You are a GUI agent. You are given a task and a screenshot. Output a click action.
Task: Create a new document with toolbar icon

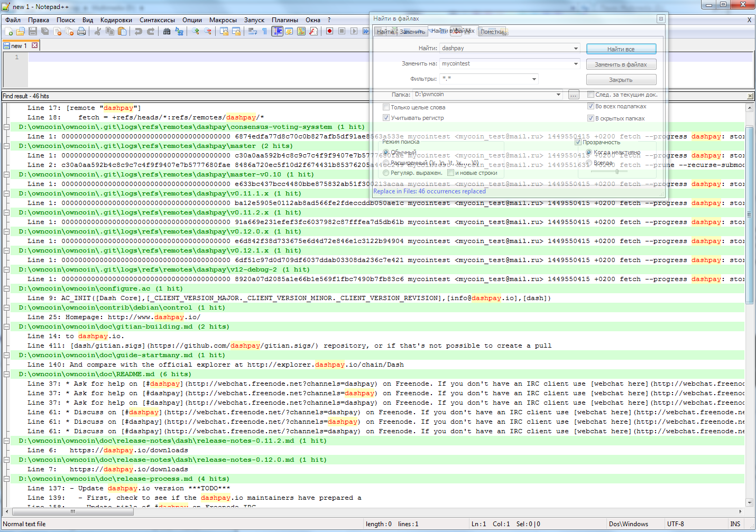click(x=8, y=32)
